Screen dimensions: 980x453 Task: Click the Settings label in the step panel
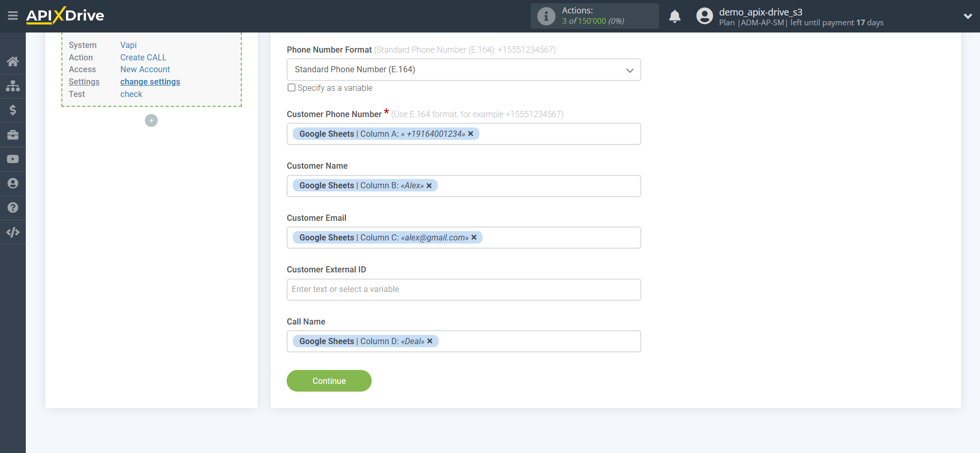(84, 82)
